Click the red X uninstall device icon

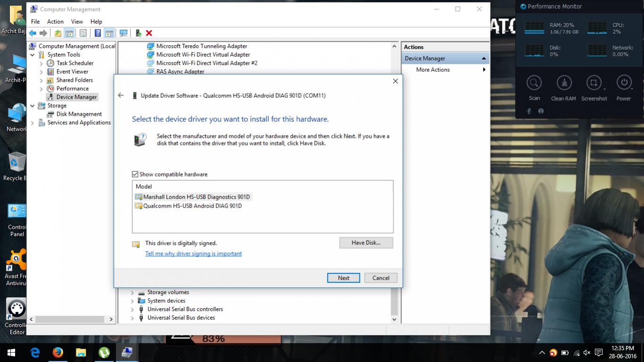tap(149, 33)
